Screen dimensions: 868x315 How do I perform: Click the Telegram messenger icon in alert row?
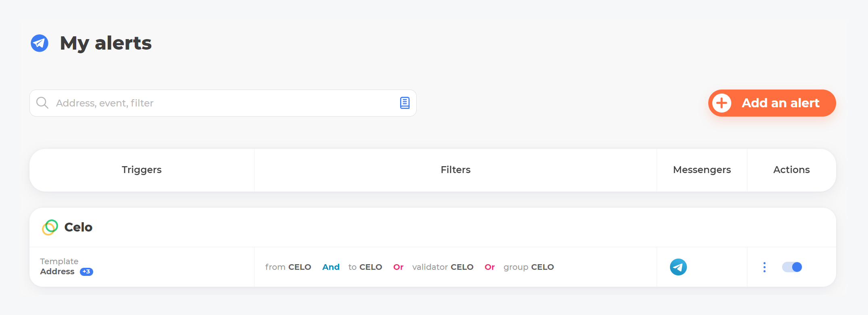(678, 267)
